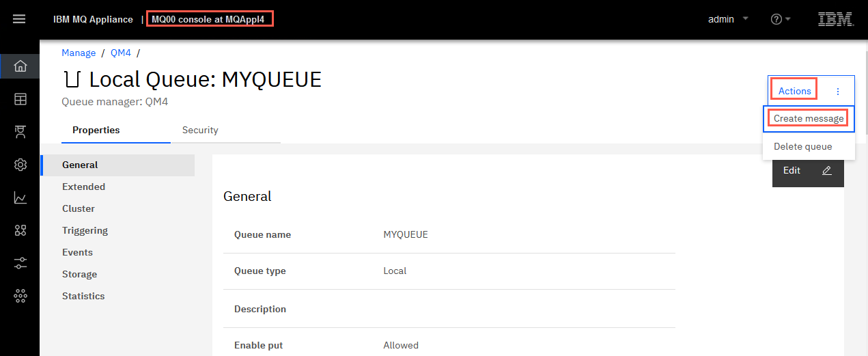Image resolution: width=868 pixels, height=356 pixels.
Task: Click the IBM MQ Appliance title
Action: (93, 19)
